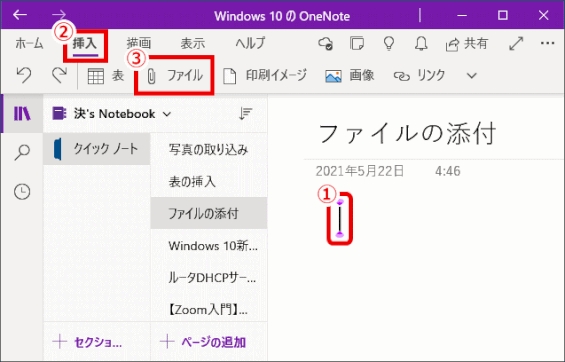Click the time 4:46
Image resolution: width=565 pixels, height=362 pixels.
tap(448, 171)
